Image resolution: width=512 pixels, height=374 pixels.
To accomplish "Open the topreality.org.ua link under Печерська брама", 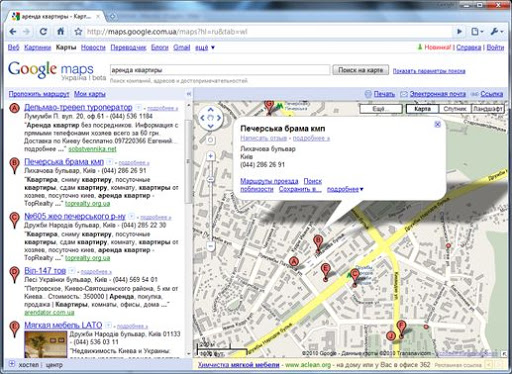I will pos(88,203).
